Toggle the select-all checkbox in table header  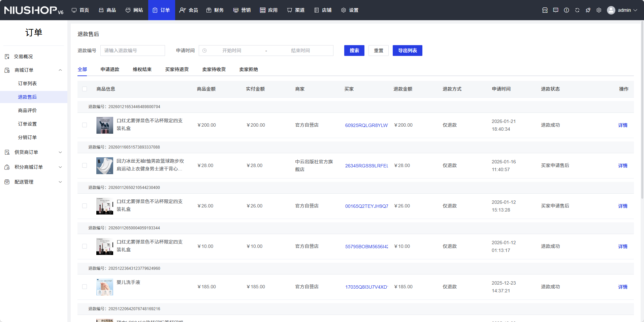click(x=85, y=89)
